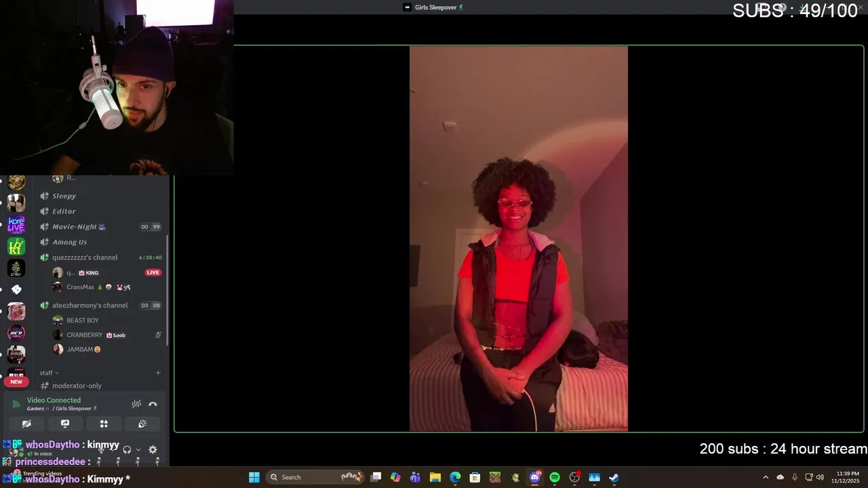Viewport: 868px width, 488px height.
Task: Open ateezharmony's channel voice channel
Action: [102, 306]
